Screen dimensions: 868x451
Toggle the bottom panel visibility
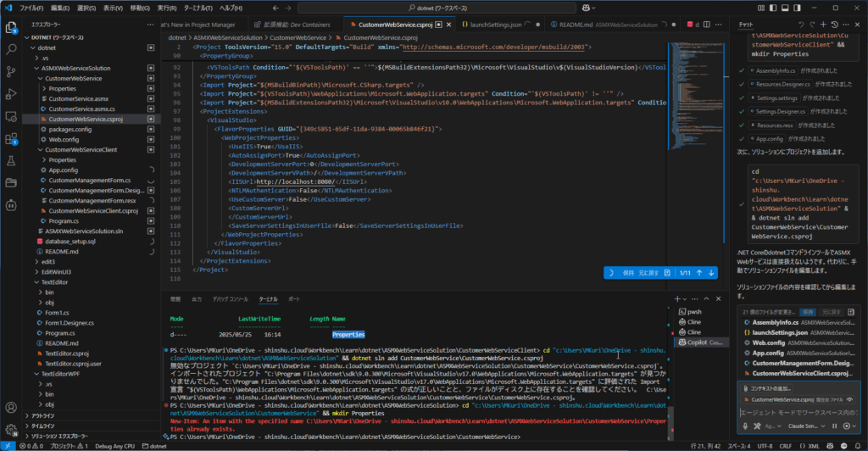click(785, 8)
